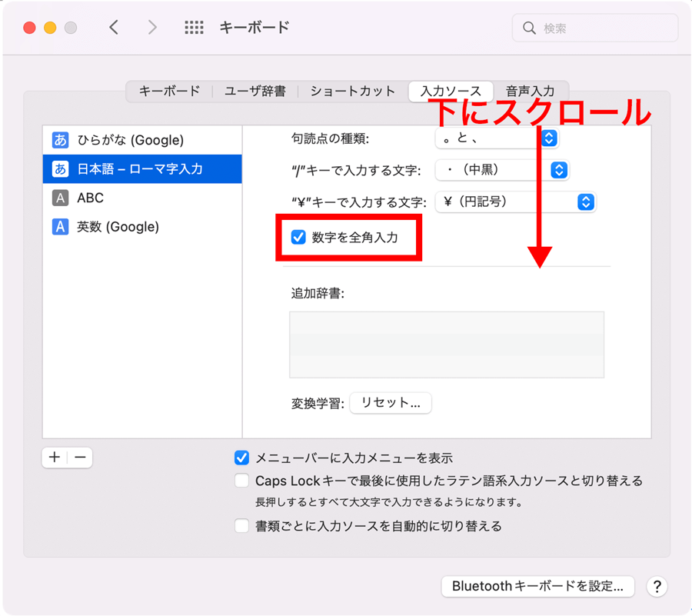692x616 pixels.
Task: Click the 日本語 – ローマ字入力 icon
Action: pyautogui.click(x=61, y=168)
